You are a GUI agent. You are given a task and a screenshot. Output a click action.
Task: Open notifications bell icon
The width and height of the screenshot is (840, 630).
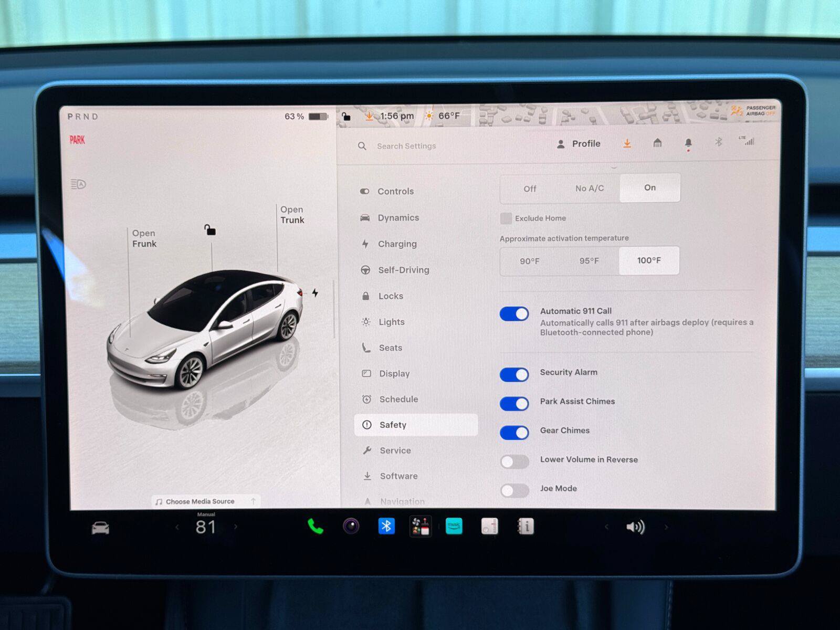click(x=688, y=144)
